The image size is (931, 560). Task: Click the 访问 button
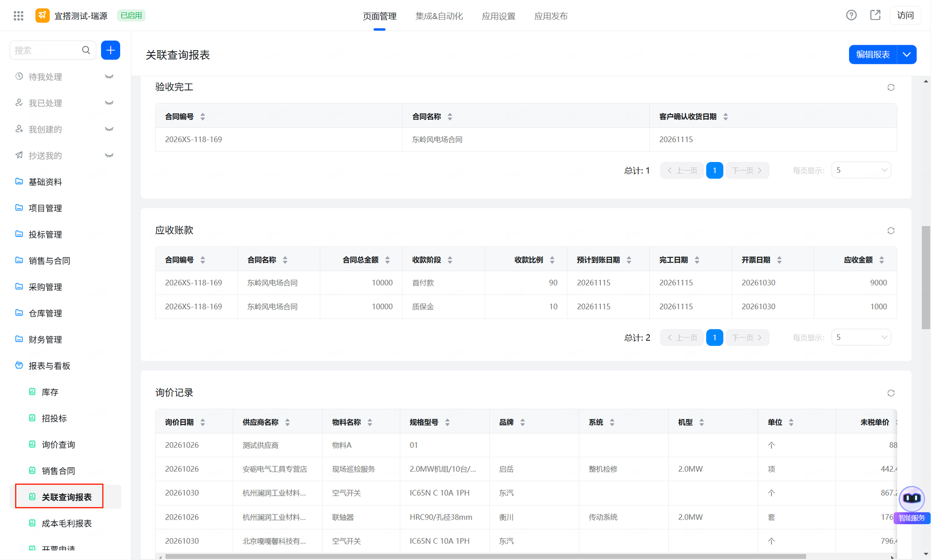pos(905,15)
